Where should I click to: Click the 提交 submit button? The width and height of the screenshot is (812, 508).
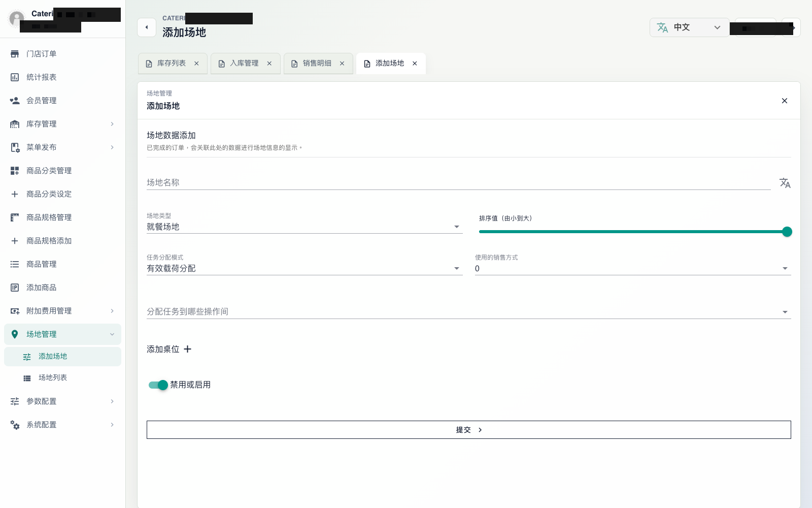469,430
